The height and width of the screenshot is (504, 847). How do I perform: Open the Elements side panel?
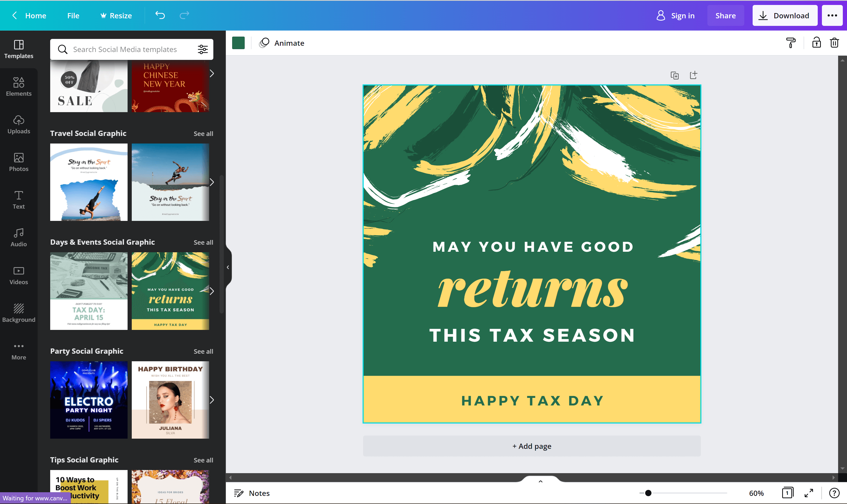click(19, 87)
